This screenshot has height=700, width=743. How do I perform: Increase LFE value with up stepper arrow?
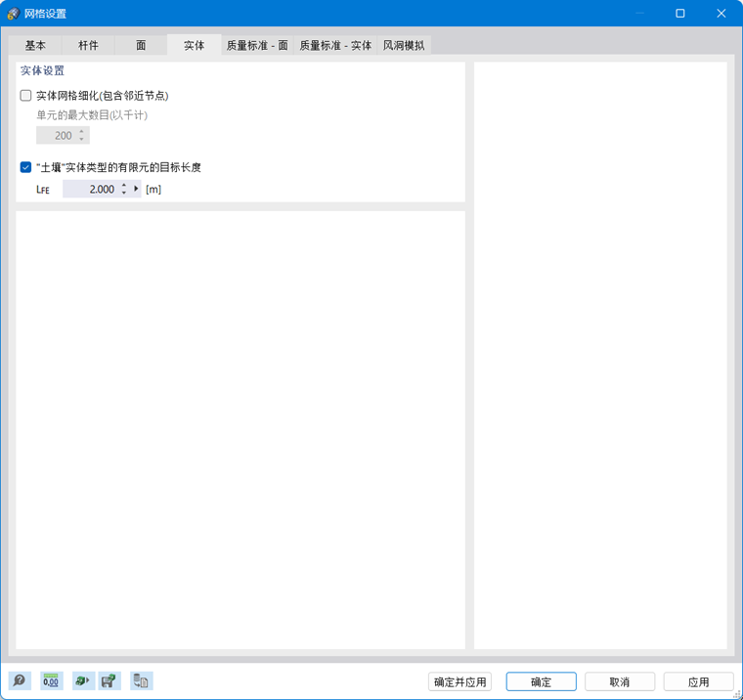pyautogui.click(x=124, y=186)
